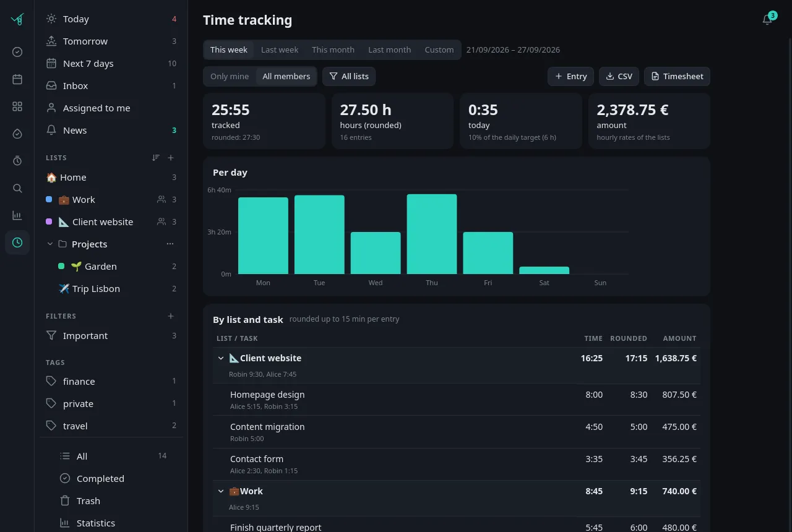Image resolution: width=792 pixels, height=532 pixels.
Task: Click the shared members icon on Work list
Action: [x=161, y=200]
